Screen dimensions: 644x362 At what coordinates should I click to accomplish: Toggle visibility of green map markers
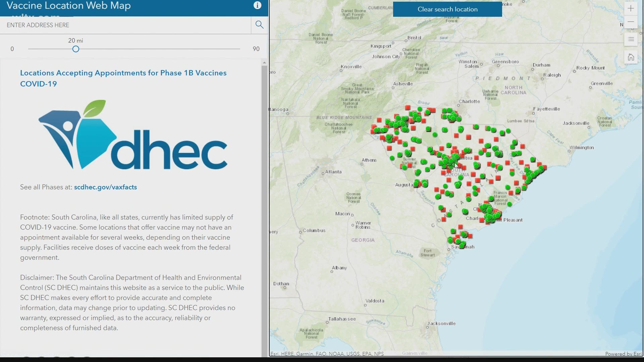(x=631, y=39)
